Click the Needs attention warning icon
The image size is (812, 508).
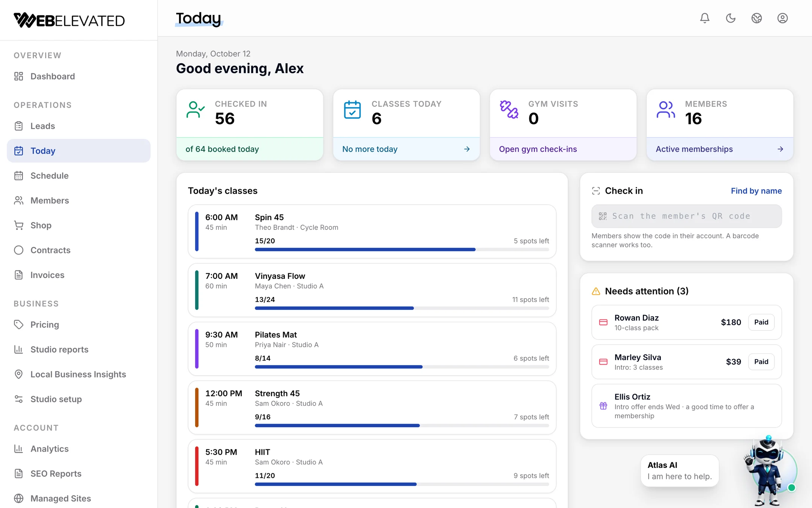(596, 291)
